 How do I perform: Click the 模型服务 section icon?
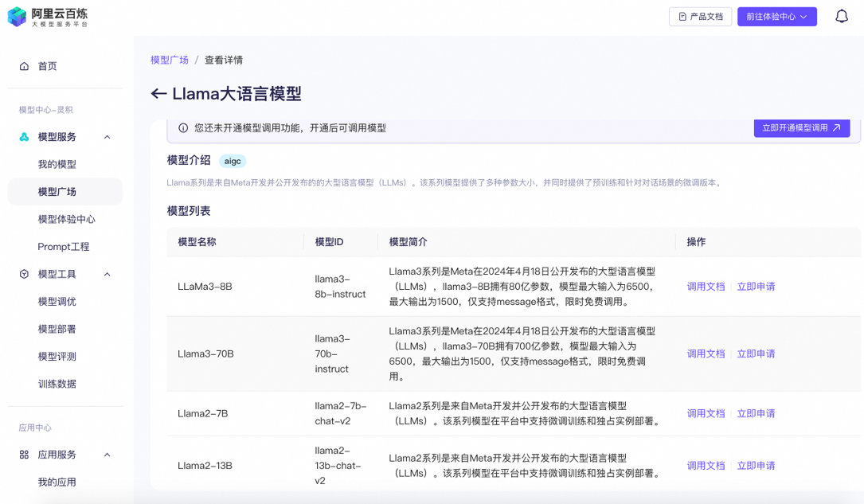[24, 137]
